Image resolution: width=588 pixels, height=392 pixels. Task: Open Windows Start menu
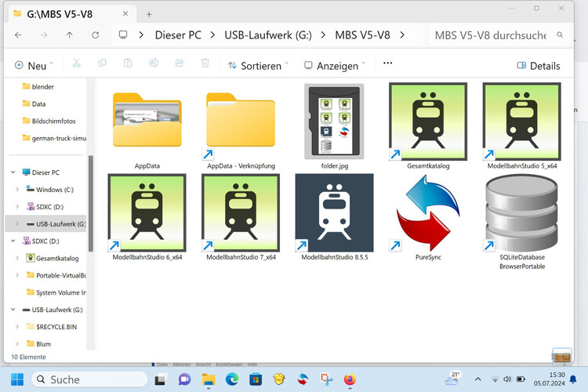[x=17, y=379]
